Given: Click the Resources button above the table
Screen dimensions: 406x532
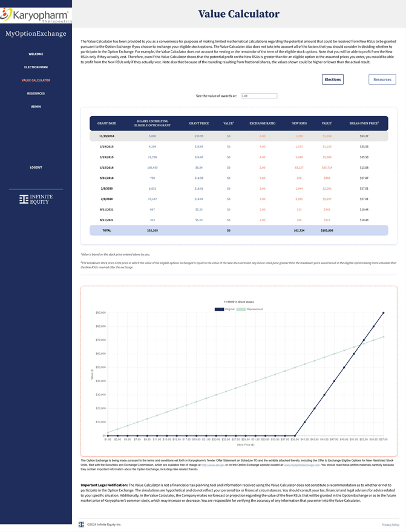Looking at the screenshot, I should pyautogui.click(x=382, y=79).
